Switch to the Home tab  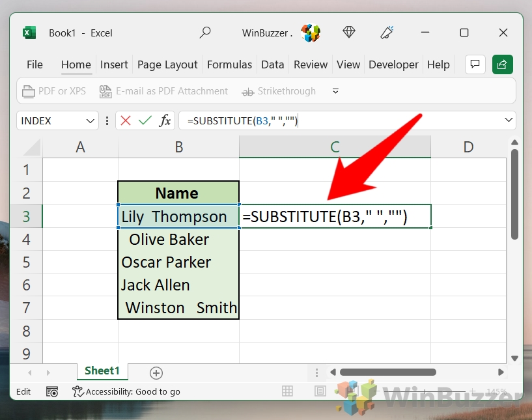tap(76, 64)
